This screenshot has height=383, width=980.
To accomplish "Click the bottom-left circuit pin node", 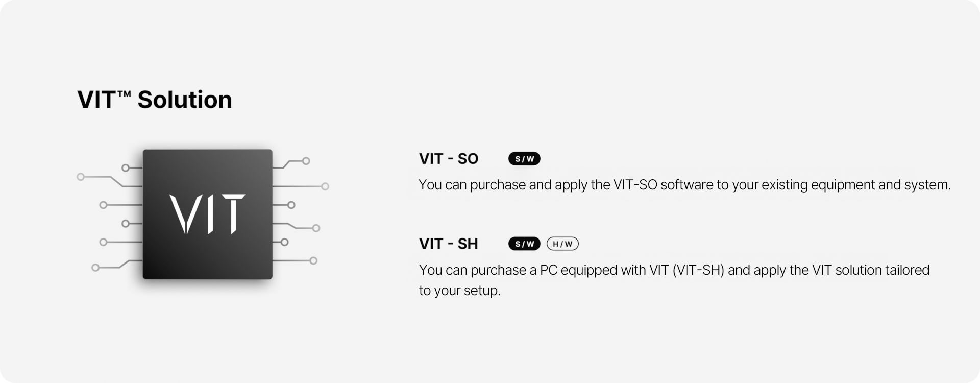I will tap(95, 268).
